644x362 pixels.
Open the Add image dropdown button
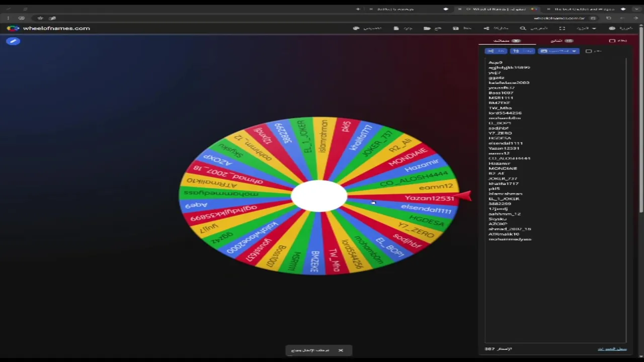pos(558,51)
